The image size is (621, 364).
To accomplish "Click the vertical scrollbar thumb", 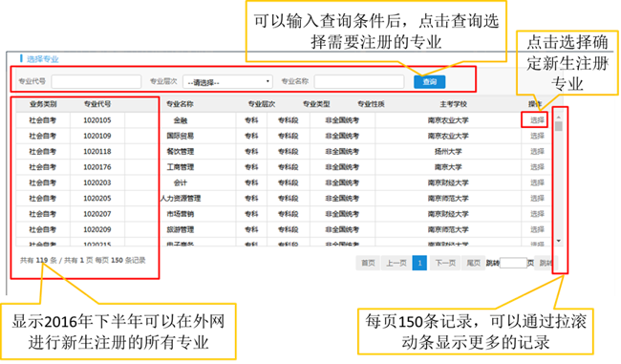I will point(559,126).
